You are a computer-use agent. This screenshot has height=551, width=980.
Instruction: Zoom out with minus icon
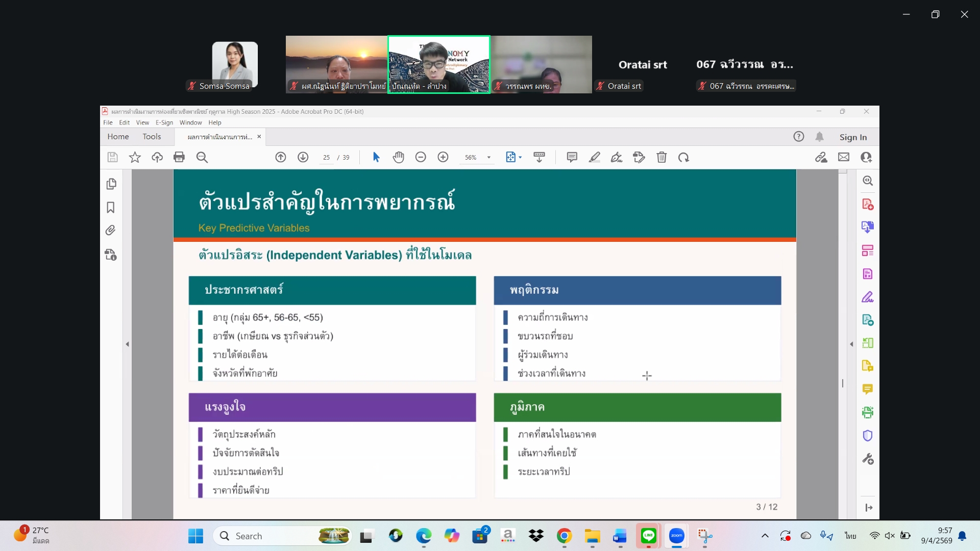click(x=421, y=157)
